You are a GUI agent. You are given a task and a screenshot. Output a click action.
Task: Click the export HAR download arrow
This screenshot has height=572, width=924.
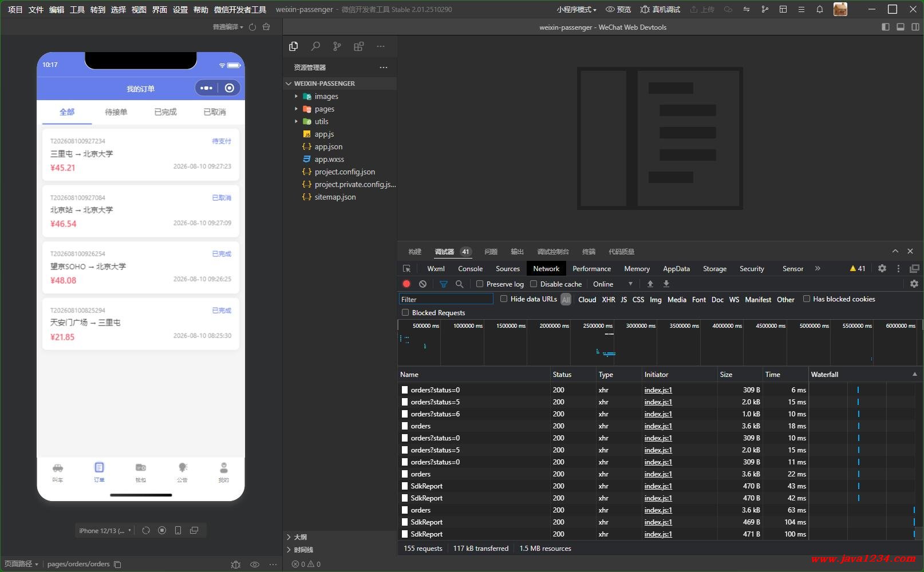[666, 284]
